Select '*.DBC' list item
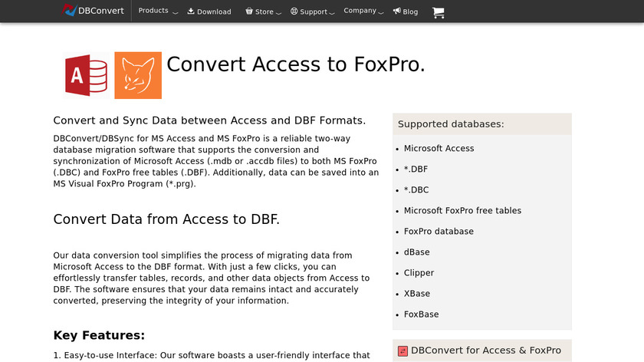The width and height of the screenshot is (644, 362). 416,190
